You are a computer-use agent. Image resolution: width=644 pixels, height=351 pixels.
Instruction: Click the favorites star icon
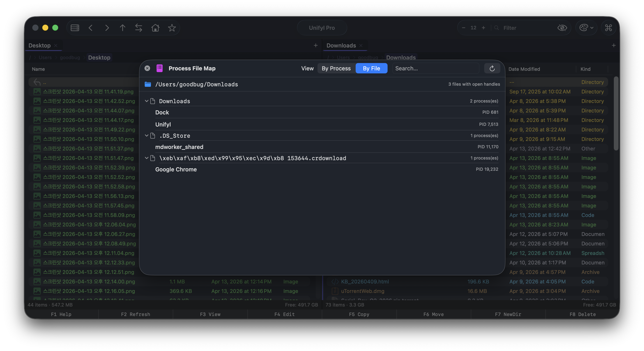[x=172, y=28]
